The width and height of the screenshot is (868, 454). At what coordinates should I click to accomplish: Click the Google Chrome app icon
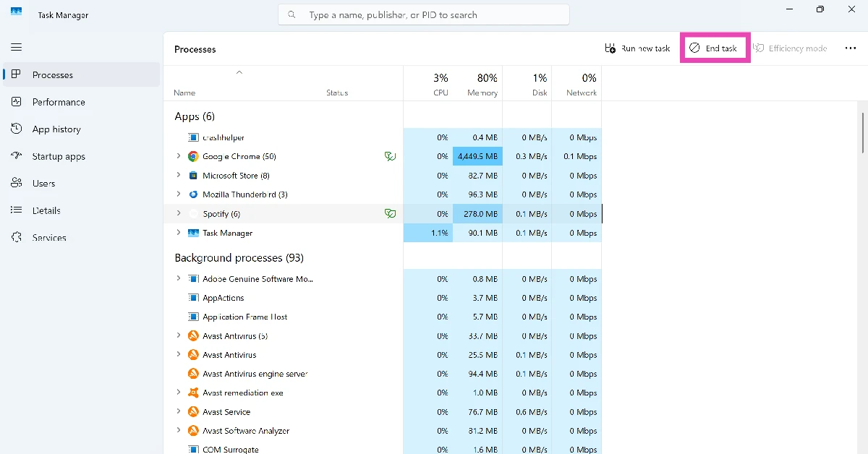(x=193, y=156)
